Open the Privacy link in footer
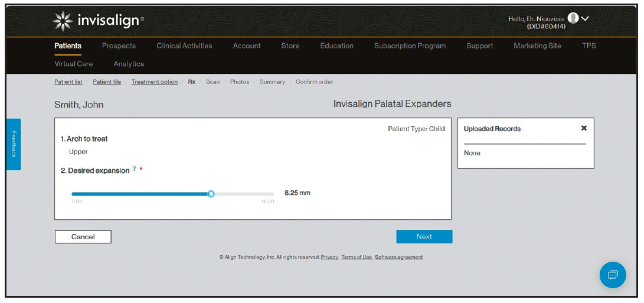This screenshot has height=303, width=644. point(330,257)
